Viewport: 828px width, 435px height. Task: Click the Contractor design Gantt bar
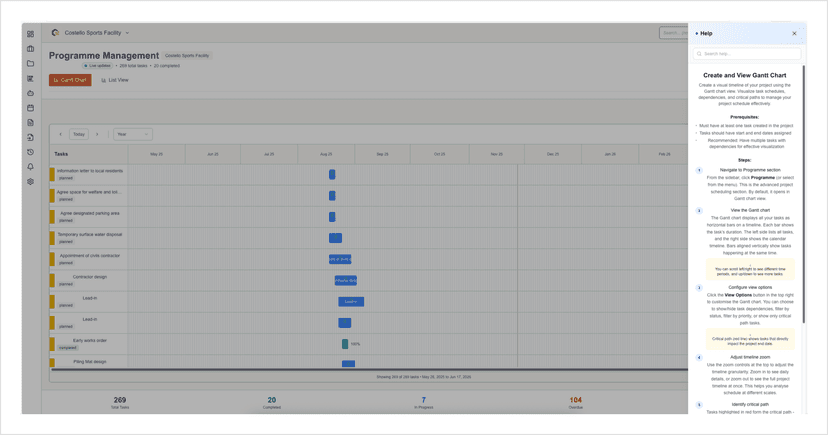pyautogui.click(x=346, y=280)
